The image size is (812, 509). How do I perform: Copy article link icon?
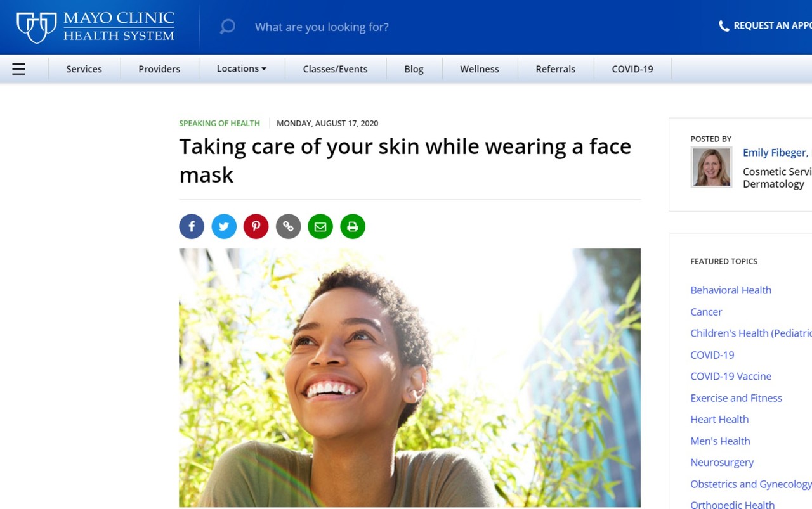coord(288,226)
